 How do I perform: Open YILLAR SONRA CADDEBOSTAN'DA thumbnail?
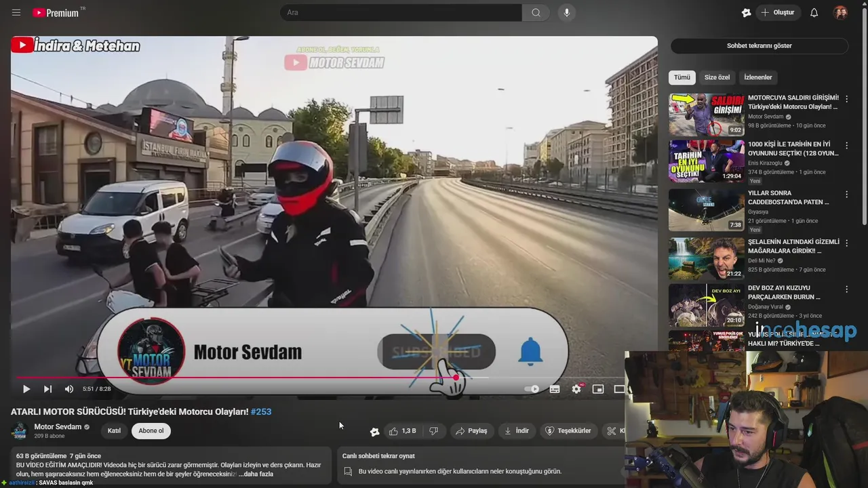[706, 209]
